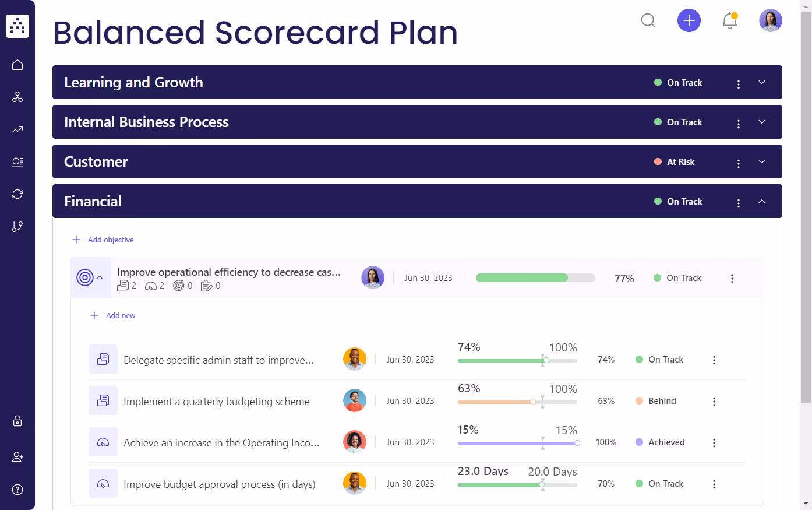Click the branching workflow icon in sidebar
This screenshot has height=510, width=812.
[17, 226]
